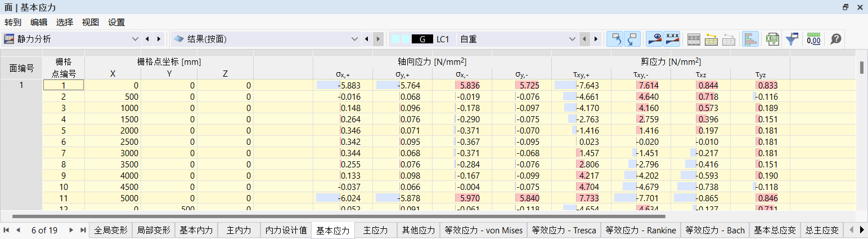The width and height of the screenshot is (868, 239).
Task: Switch to 总主应变 tab
Action: pos(822,230)
